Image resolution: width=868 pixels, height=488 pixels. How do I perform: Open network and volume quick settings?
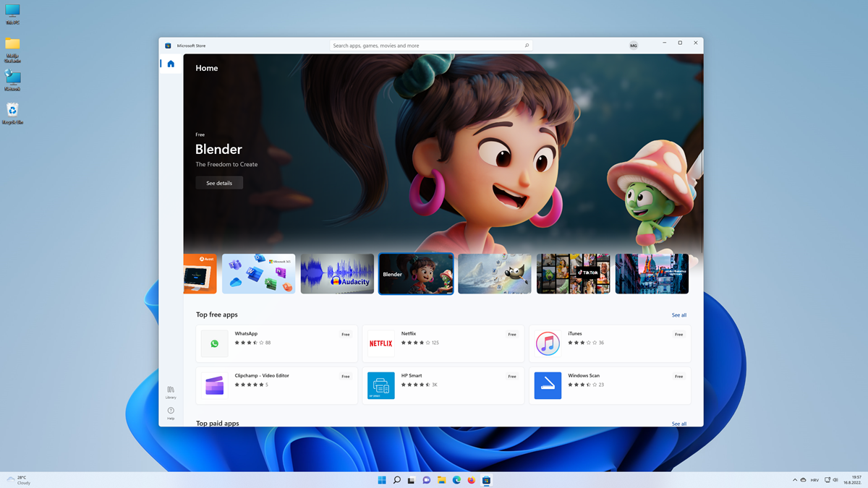(x=831, y=480)
